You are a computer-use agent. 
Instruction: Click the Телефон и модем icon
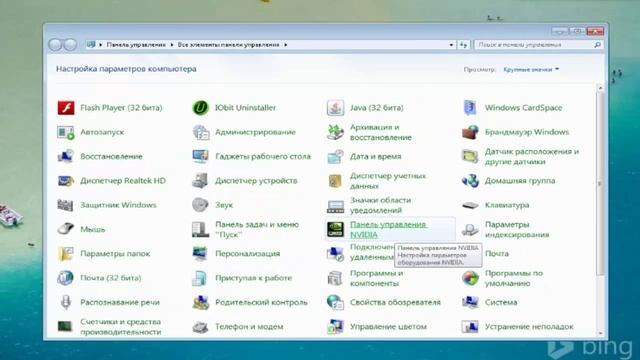(x=200, y=327)
